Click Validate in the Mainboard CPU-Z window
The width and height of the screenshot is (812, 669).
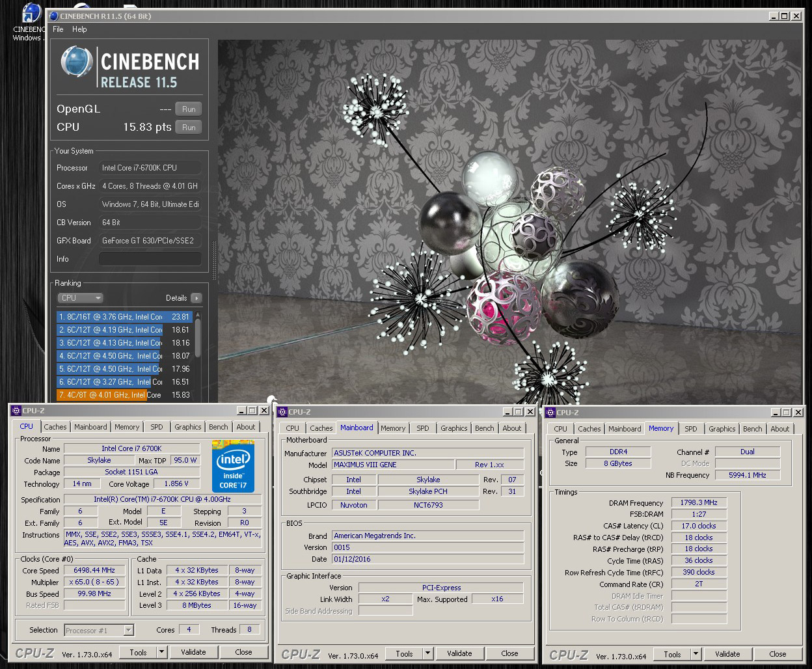click(x=459, y=653)
